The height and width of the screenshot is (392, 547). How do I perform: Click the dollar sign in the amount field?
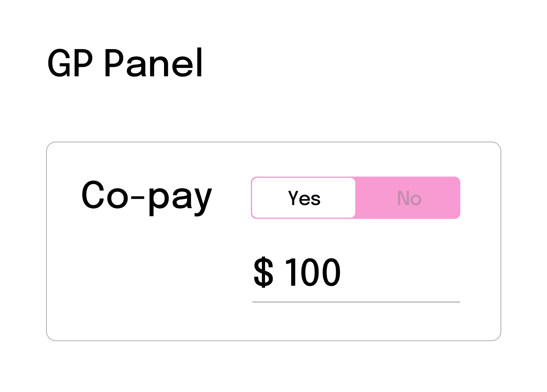click(x=264, y=273)
